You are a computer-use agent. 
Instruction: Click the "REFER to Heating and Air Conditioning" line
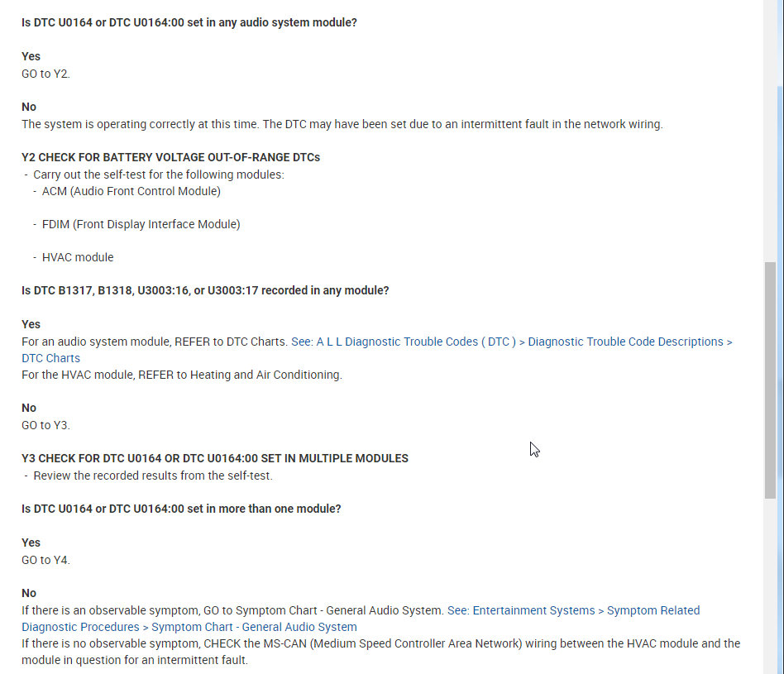point(181,375)
